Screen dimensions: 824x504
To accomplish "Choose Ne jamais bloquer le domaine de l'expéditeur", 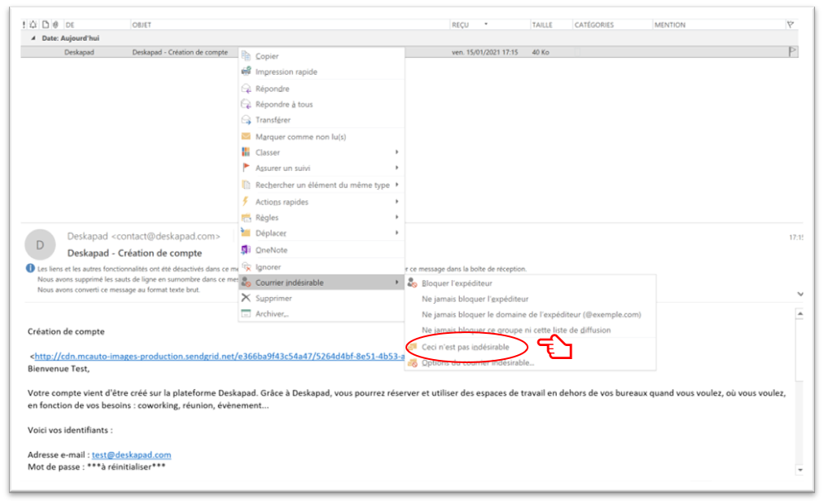I will [x=532, y=315].
